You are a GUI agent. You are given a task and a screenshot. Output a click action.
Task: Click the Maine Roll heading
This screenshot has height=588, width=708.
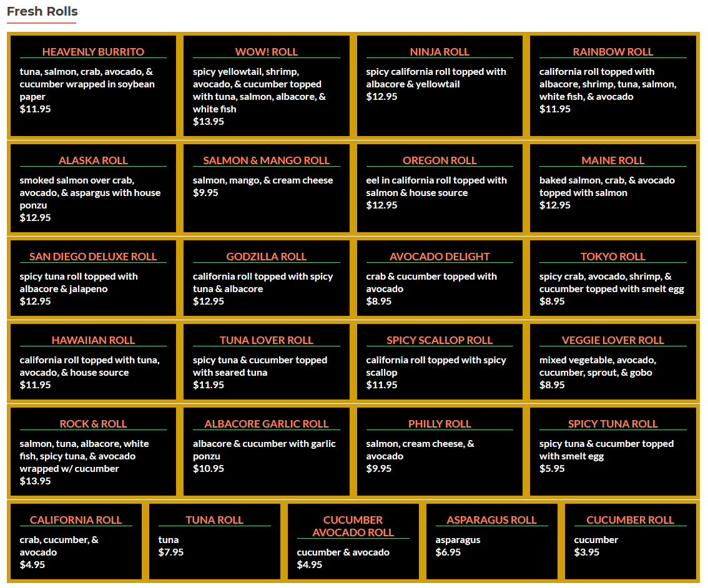pos(612,160)
